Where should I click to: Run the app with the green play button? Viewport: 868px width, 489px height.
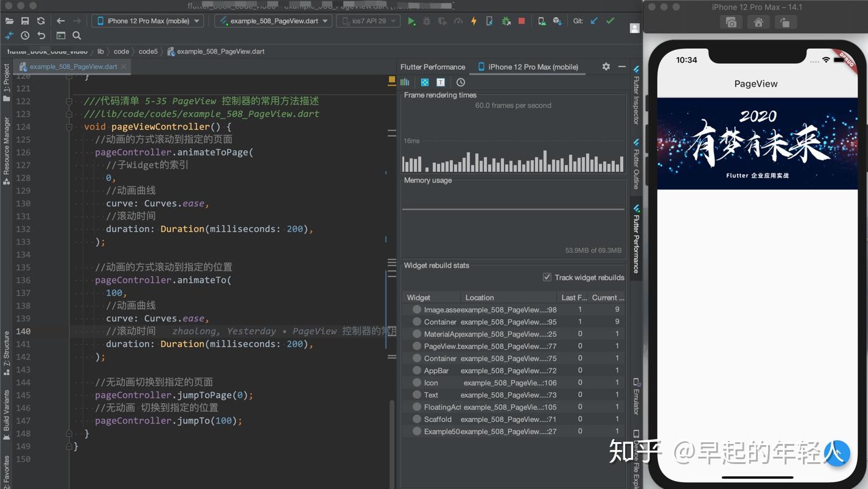pos(411,21)
